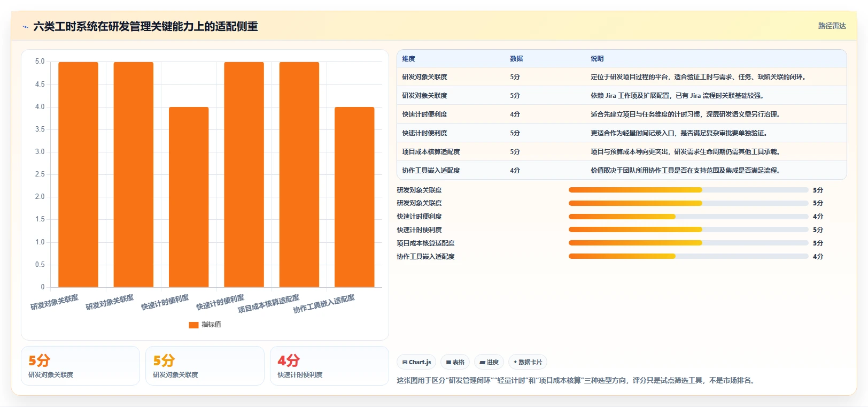Open the 4分 快速计时便利度 data card
The image size is (868, 407).
click(329, 366)
